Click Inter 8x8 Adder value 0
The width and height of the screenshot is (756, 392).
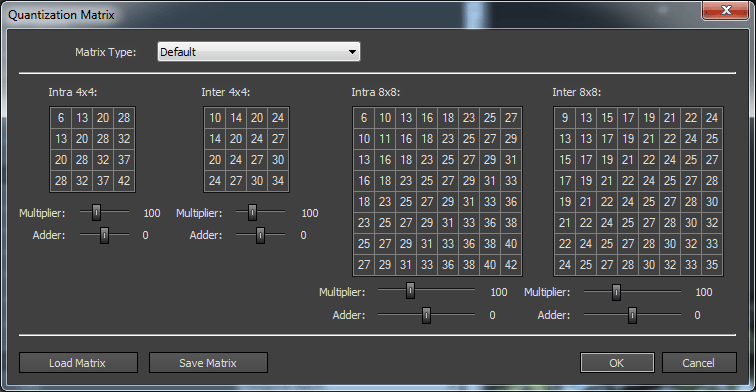click(697, 315)
